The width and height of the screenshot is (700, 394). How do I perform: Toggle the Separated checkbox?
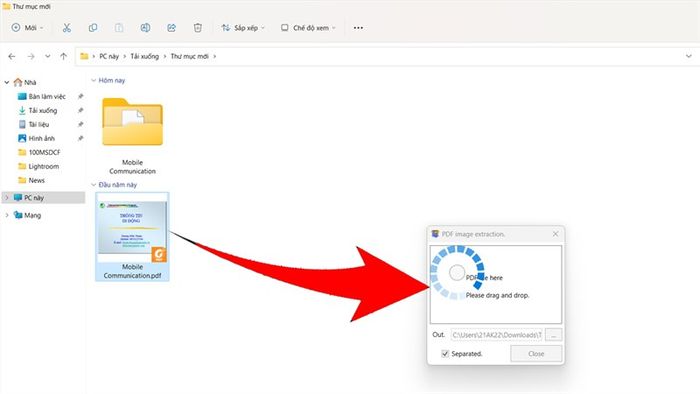(445, 354)
